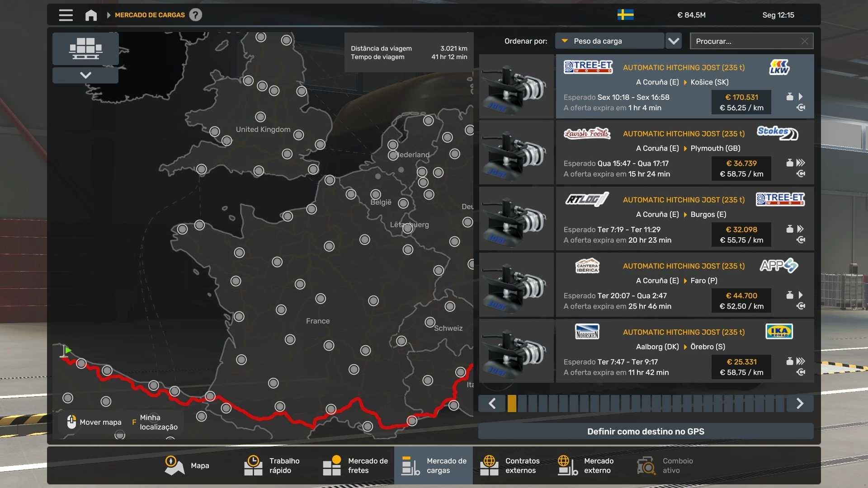Click the IKA company logo
868x488 pixels.
pyautogui.click(x=779, y=332)
